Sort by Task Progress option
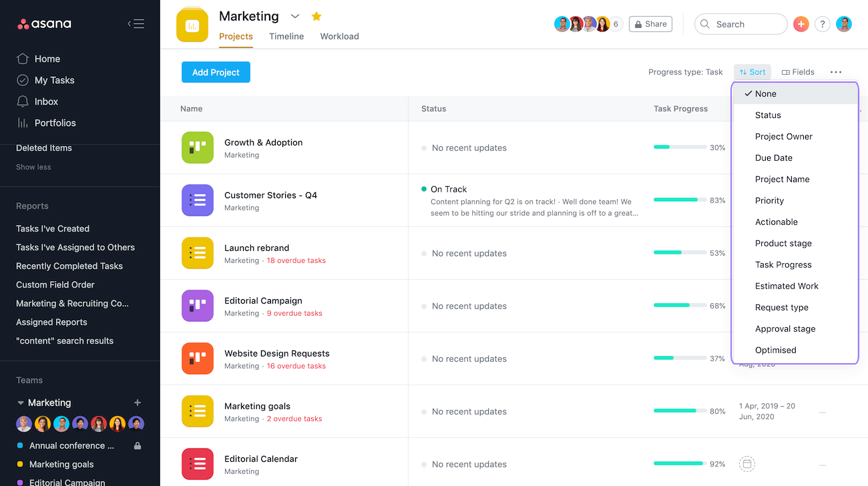The width and height of the screenshot is (868, 486). point(795,264)
